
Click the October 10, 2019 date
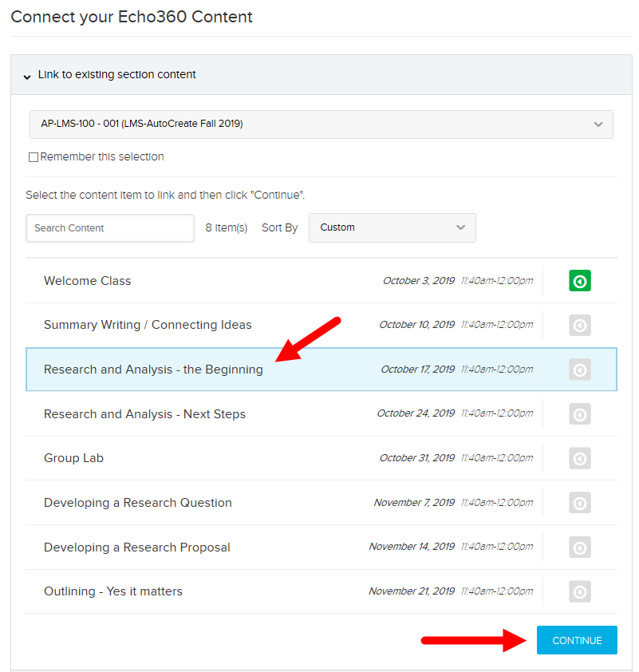[416, 325]
